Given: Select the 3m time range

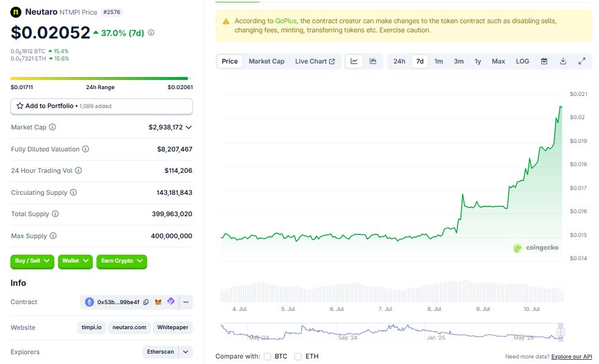Looking at the screenshot, I should [x=459, y=61].
